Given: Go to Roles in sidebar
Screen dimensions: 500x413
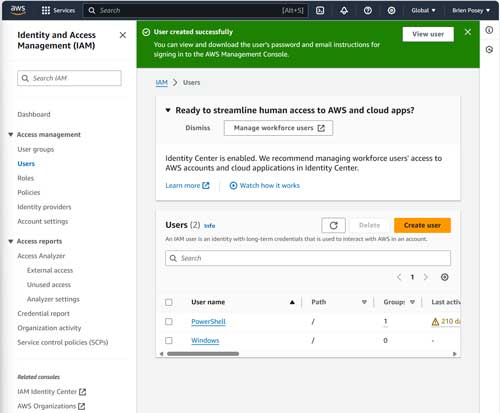Looking at the screenshot, I should click(26, 178).
